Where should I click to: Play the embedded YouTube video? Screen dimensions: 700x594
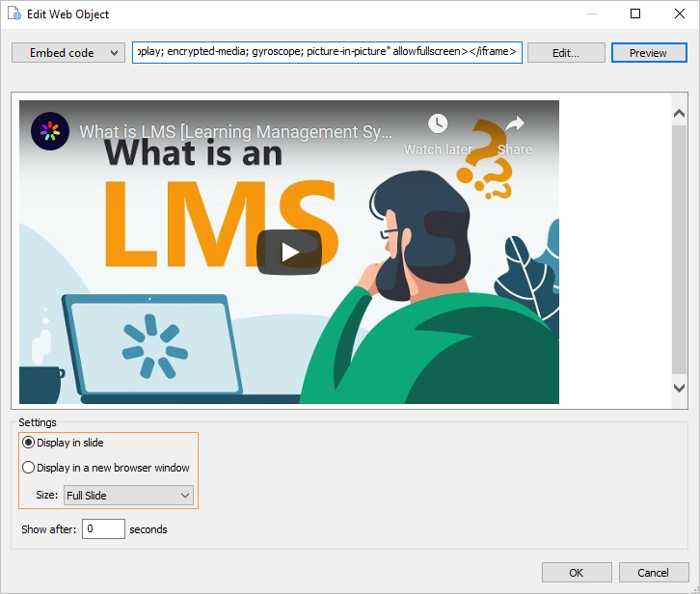tap(289, 252)
